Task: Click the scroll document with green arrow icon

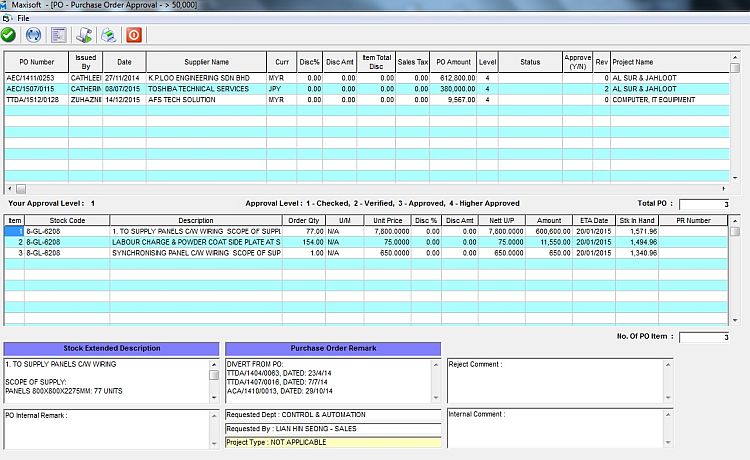Action: tap(86, 35)
